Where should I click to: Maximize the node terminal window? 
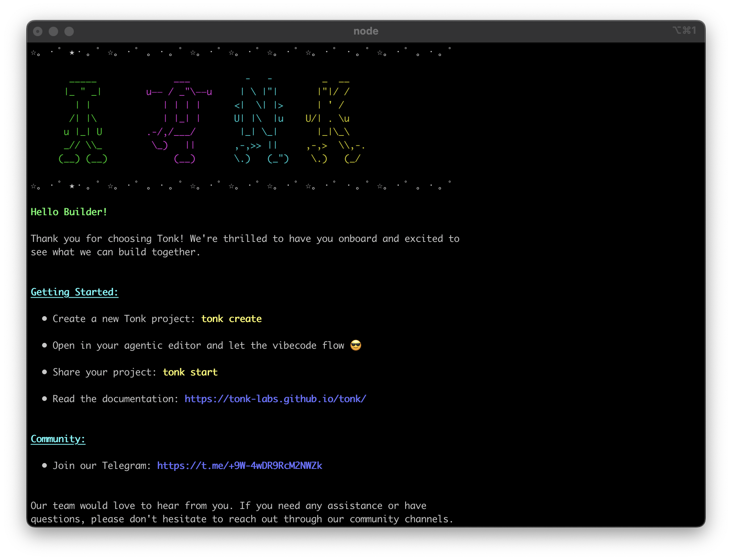pyautogui.click(x=69, y=31)
